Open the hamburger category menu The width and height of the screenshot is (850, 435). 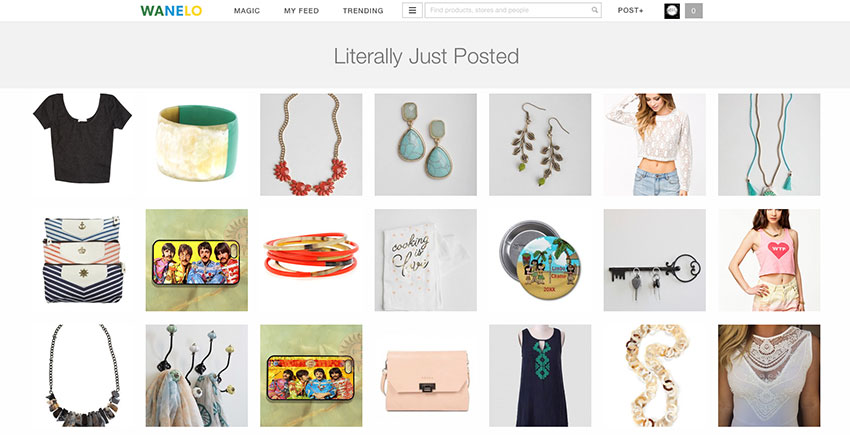412,10
